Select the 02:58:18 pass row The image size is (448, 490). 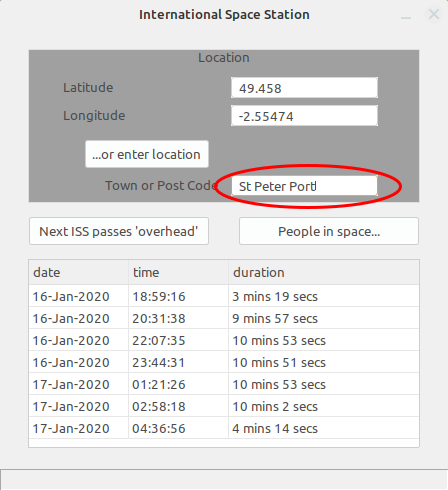pyautogui.click(x=224, y=406)
